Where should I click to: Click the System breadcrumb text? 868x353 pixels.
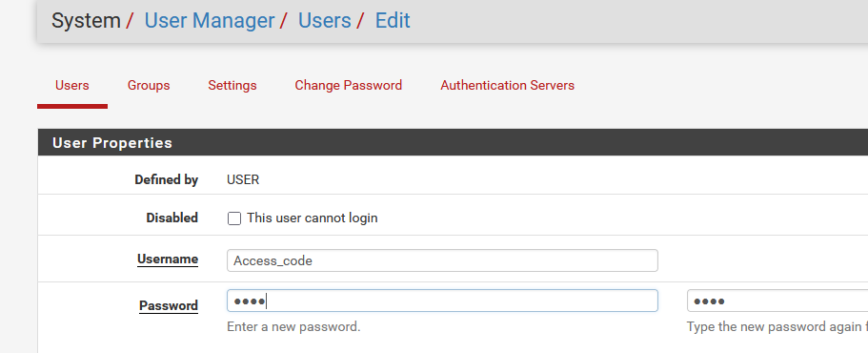[86, 21]
